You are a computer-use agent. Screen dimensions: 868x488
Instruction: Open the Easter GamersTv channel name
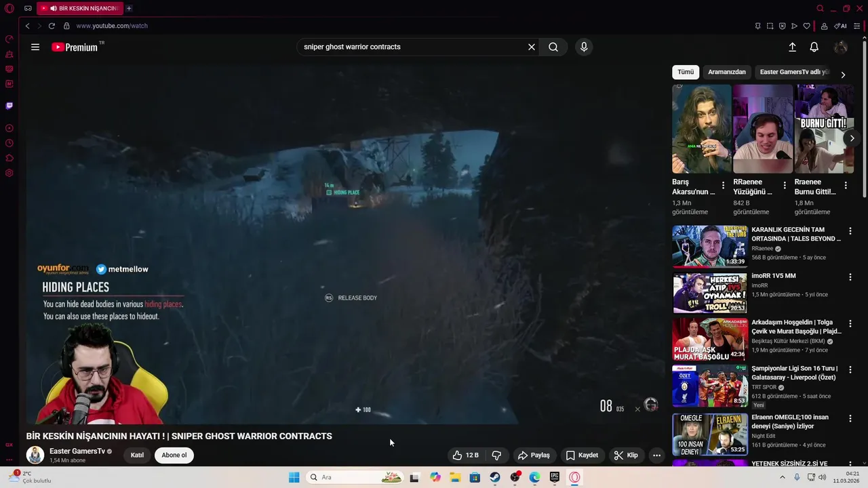(77, 451)
